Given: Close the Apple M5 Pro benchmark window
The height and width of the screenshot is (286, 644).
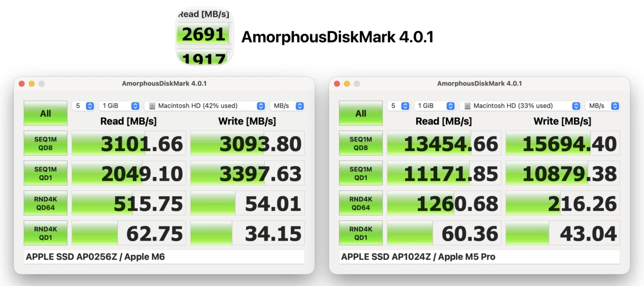Looking at the screenshot, I should coord(337,84).
